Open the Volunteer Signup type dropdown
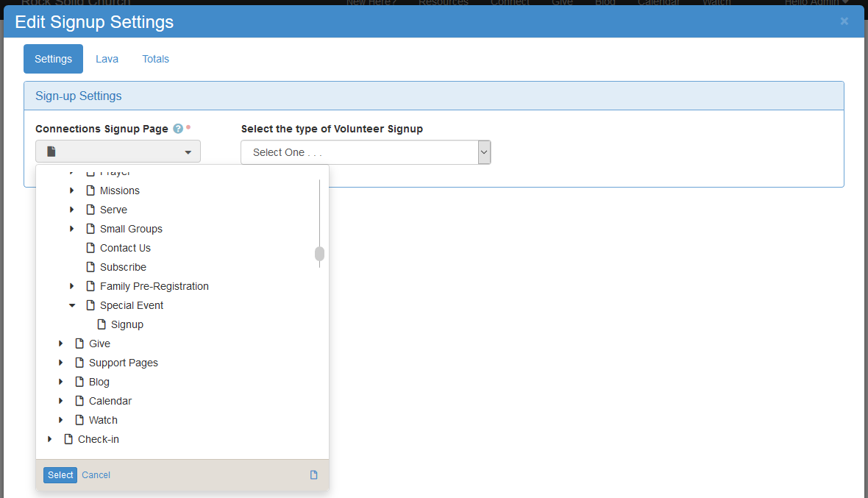The height and width of the screenshot is (498, 868). pyautogui.click(x=366, y=152)
